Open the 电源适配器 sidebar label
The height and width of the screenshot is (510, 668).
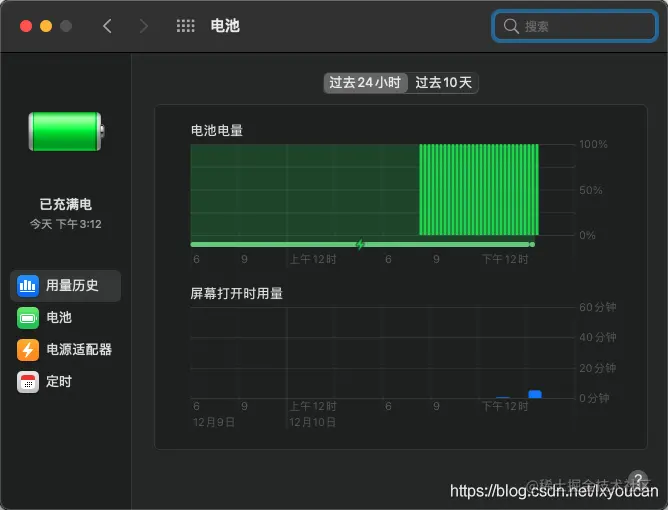79,349
